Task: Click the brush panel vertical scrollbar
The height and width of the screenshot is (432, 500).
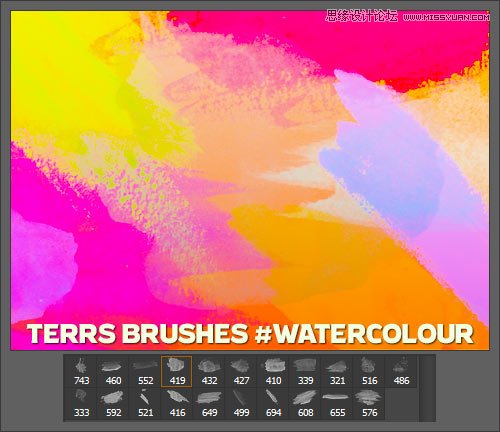Action: pos(427,388)
